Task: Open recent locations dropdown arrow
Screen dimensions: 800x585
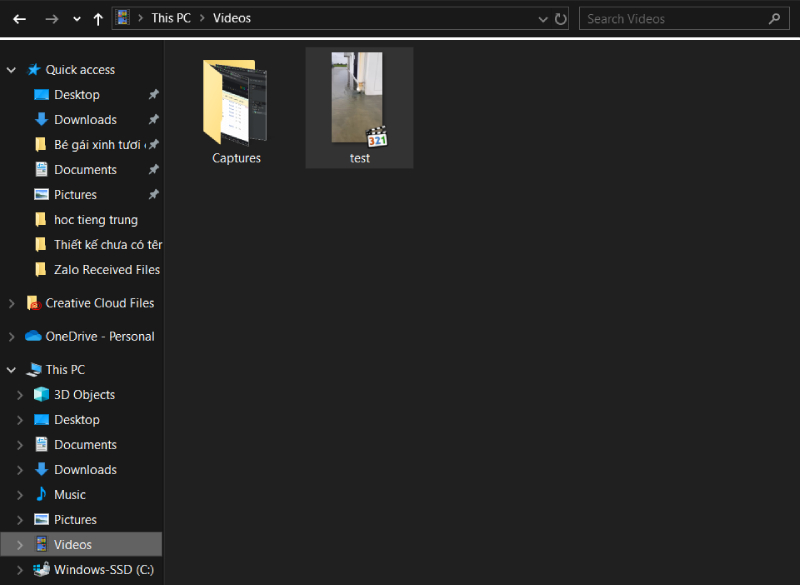Action: 77,19
